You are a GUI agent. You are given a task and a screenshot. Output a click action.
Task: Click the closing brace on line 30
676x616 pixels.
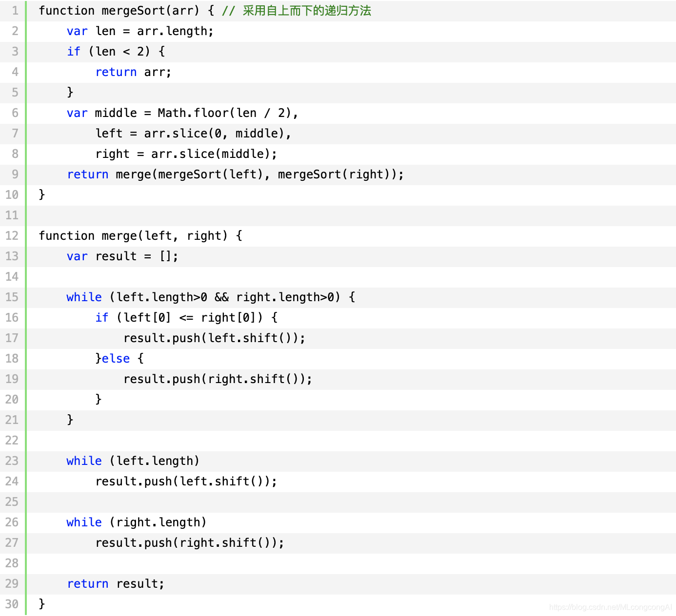click(42, 604)
